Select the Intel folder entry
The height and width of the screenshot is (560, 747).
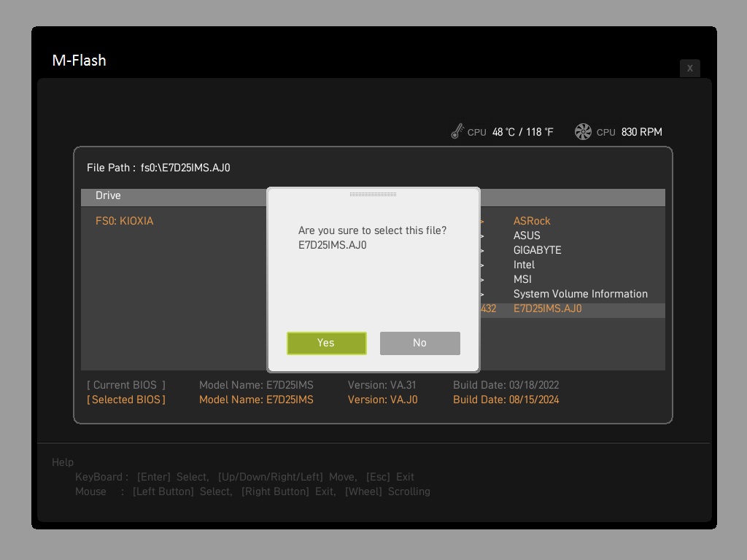pos(524,265)
